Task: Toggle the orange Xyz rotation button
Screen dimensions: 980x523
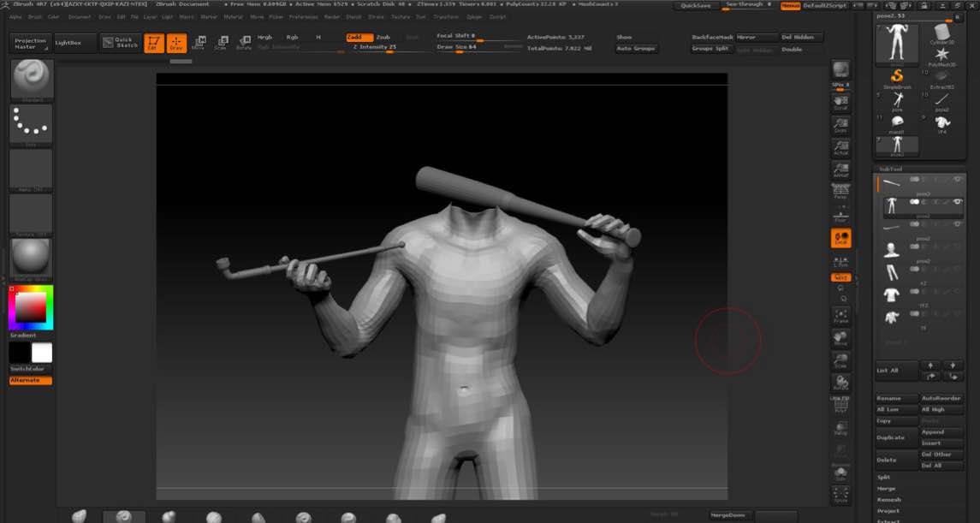Action: click(x=840, y=277)
